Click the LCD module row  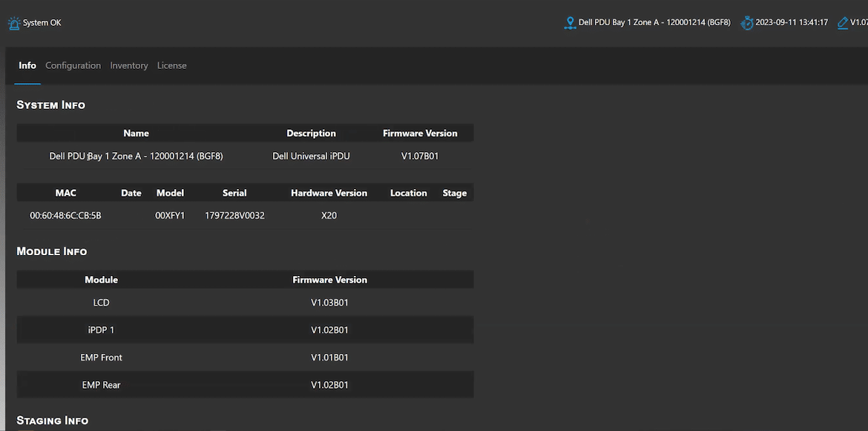tap(246, 303)
